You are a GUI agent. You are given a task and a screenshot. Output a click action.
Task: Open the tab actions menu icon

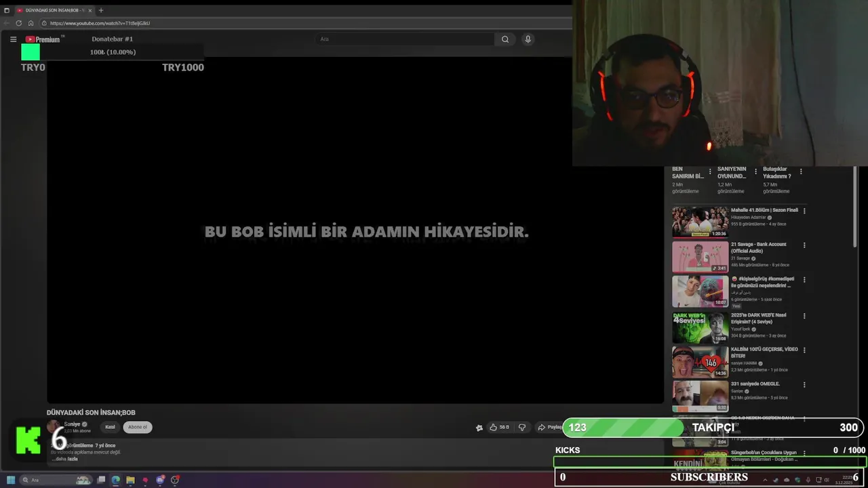coord(7,10)
